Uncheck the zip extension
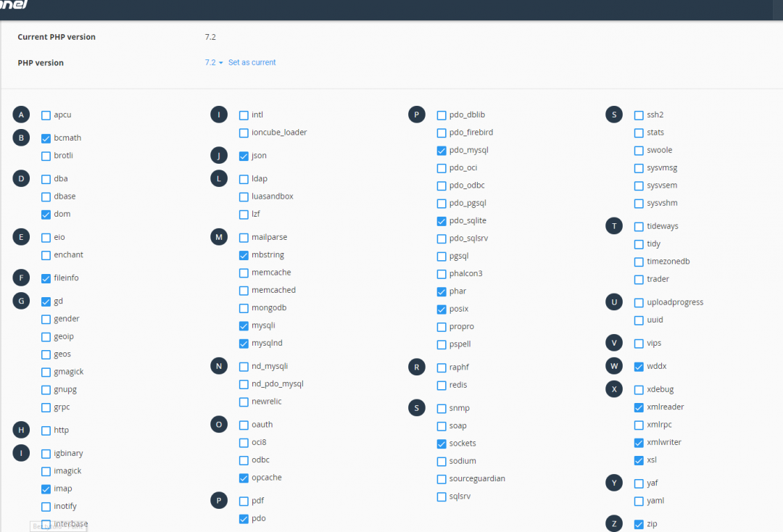Screen dimensions: 783x532 (x=639, y=525)
